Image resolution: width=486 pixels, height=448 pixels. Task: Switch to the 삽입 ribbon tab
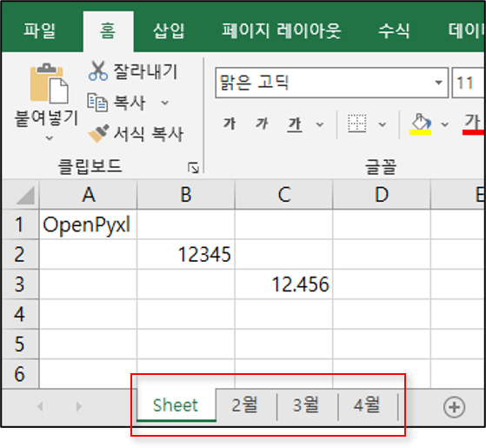(169, 31)
